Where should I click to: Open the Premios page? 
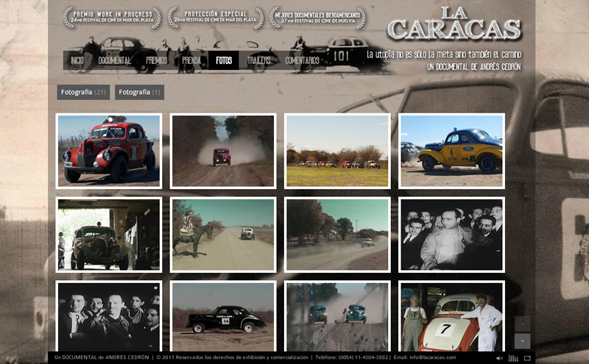click(x=156, y=60)
